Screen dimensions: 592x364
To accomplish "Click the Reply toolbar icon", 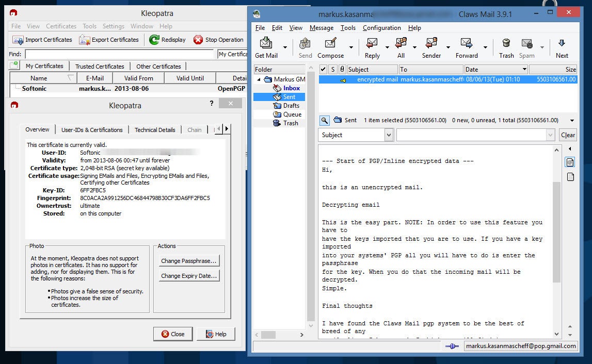I will pos(372,44).
